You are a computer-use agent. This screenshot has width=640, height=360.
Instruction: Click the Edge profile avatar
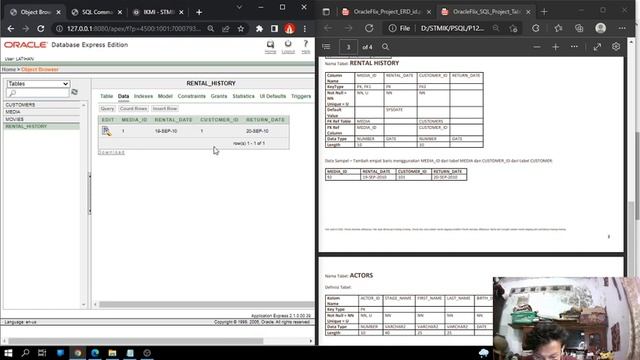[x=600, y=28]
